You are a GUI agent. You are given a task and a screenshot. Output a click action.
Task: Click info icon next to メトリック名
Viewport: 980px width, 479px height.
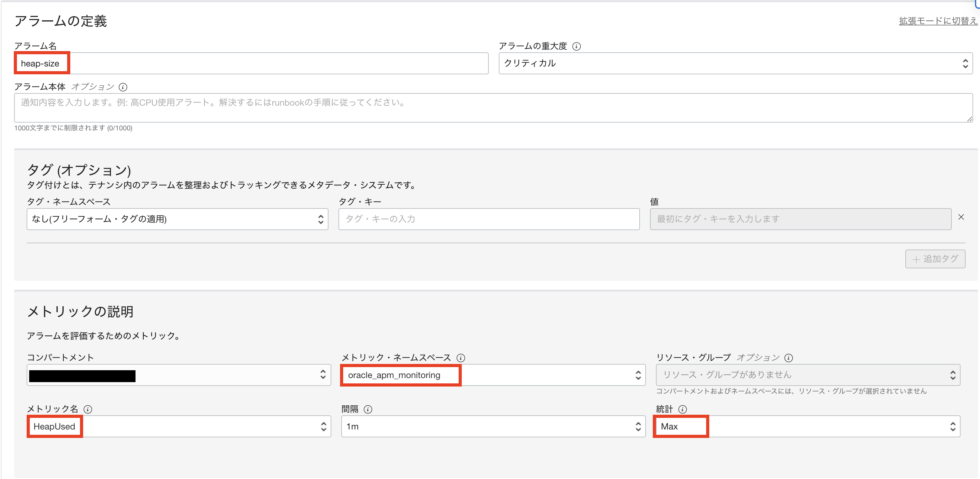tap(88, 409)
